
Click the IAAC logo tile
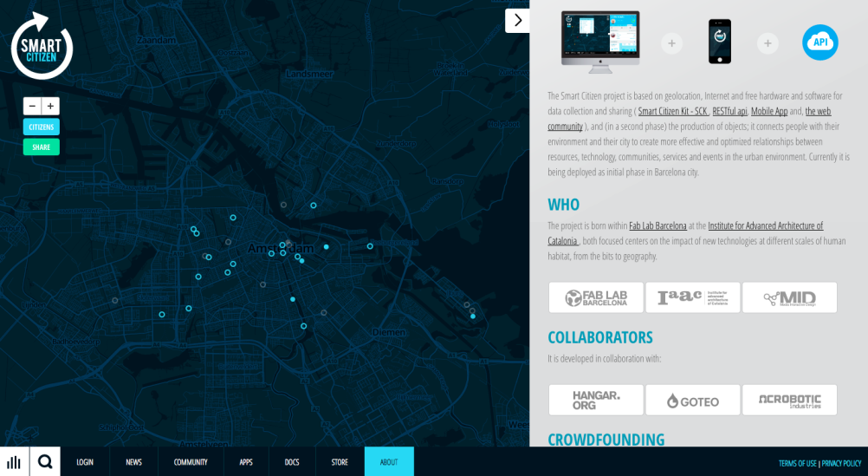pos(692,297)
